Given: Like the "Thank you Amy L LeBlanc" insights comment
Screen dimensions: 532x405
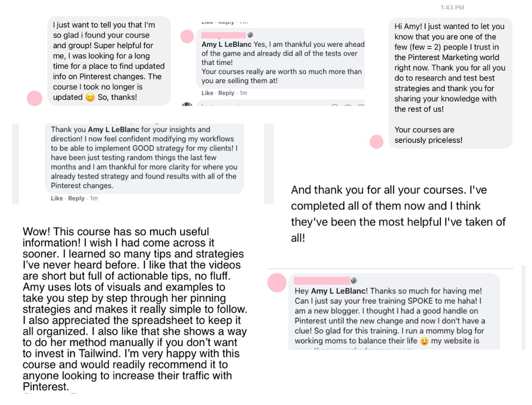Looking at the screenshot, I should [x=57, y=198].
